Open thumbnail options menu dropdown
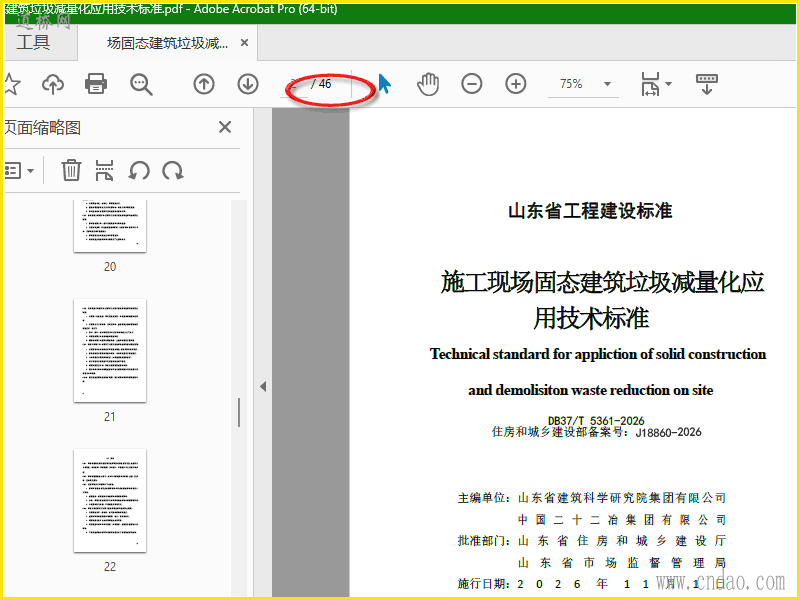The width and height of the screenshot is (800, 600). pyautogui.click(x=19, y=170)
